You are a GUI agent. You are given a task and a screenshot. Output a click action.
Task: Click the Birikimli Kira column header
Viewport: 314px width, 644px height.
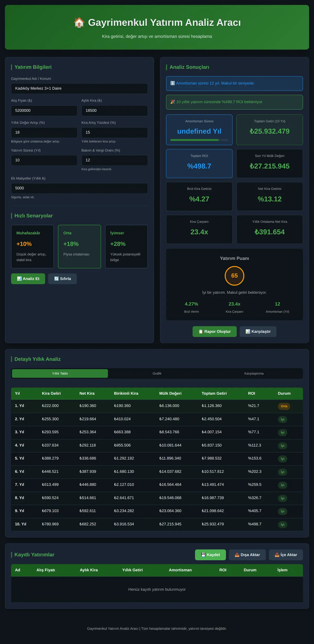pyautogui.click(x=126, y=394)
